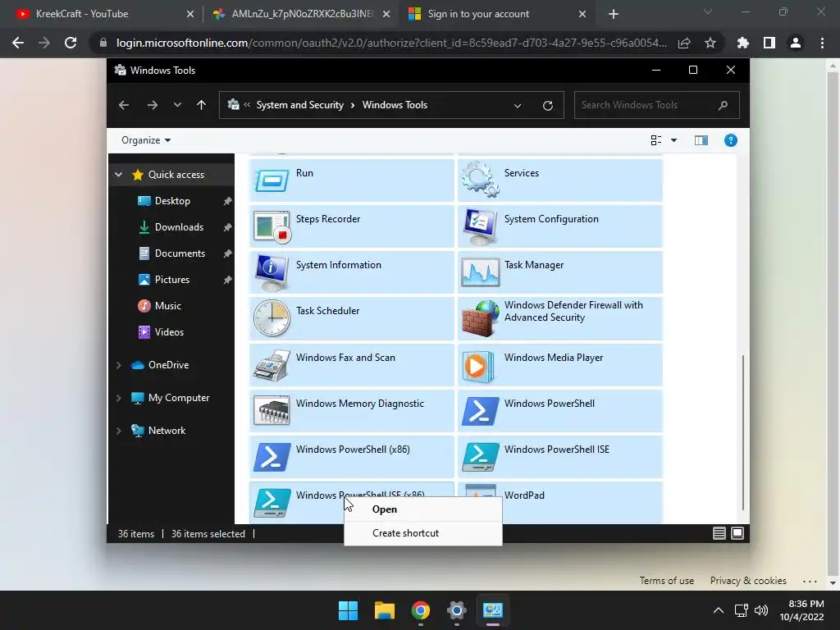
Task: Click the volume icon in tray
Action: pyautogui.click(x=761, y=610)
